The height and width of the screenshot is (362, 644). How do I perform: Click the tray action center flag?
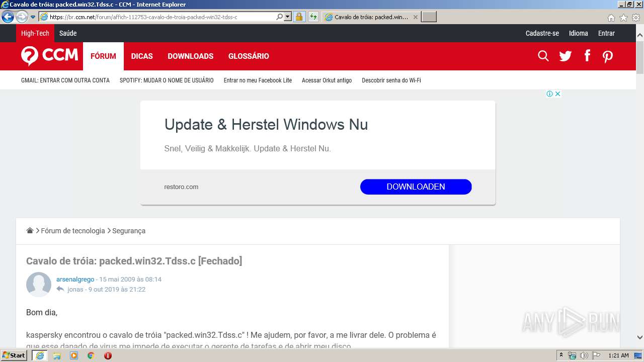596,355
